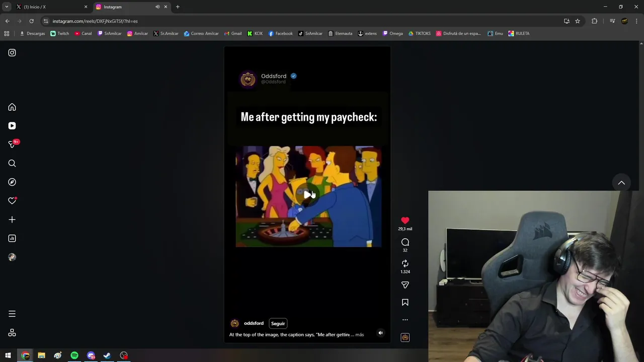Image resolution: width=644 pixels, height=362 pixels.
Task: Open Emu bookmark
Action: click(495, 34)
